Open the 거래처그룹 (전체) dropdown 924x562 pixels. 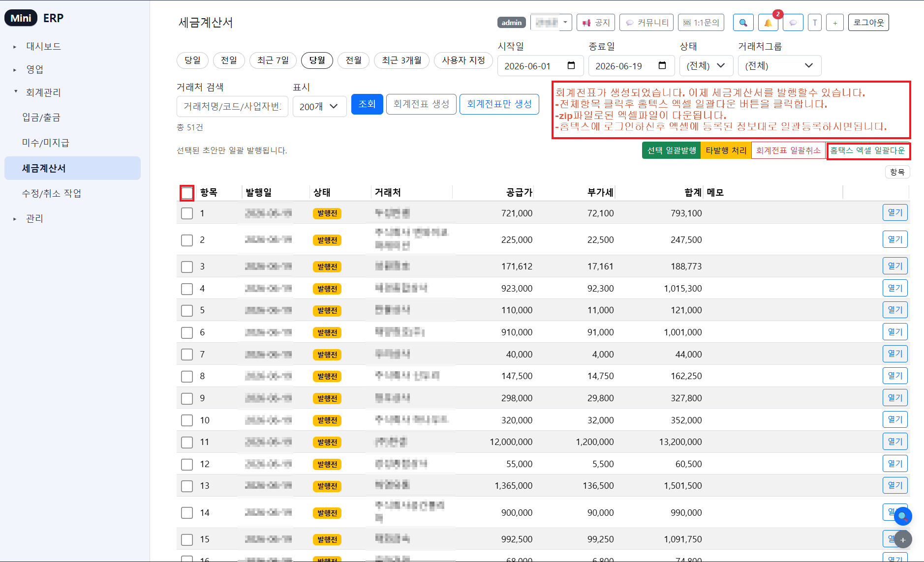(779, 66)
